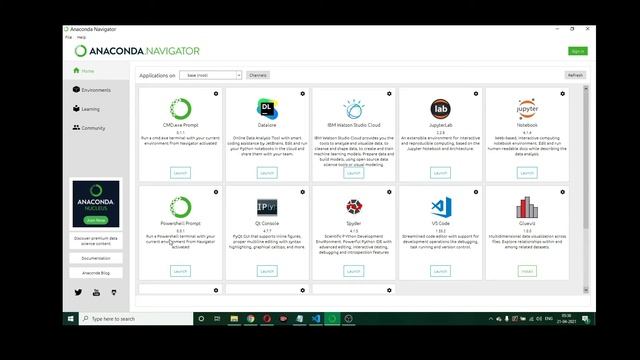Click the IBM Watson Studio Cloud icon

click(353, 109)
